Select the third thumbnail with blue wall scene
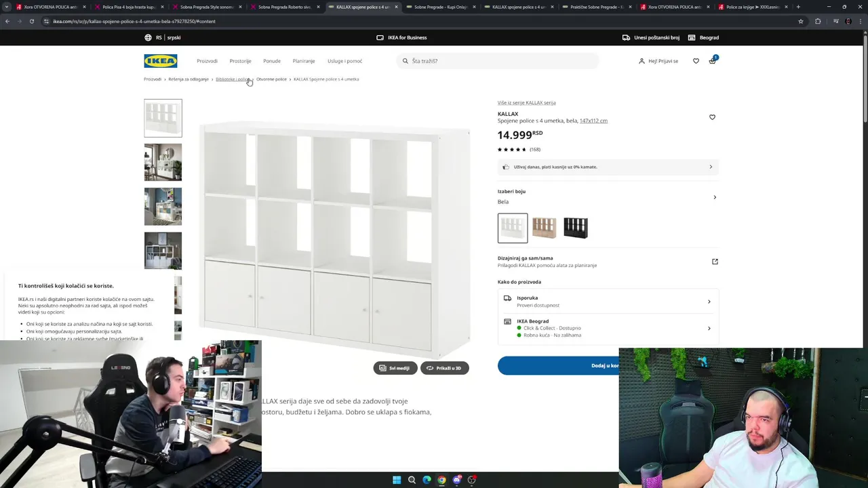The height and width of the screenshot is (488, 868). pyautogui.click(x=163, y=207)
